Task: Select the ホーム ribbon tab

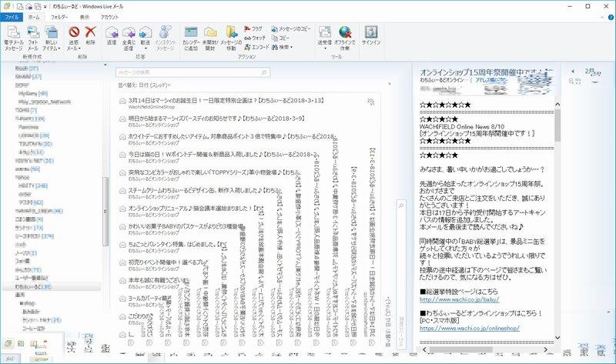Action: click(34, 17)
